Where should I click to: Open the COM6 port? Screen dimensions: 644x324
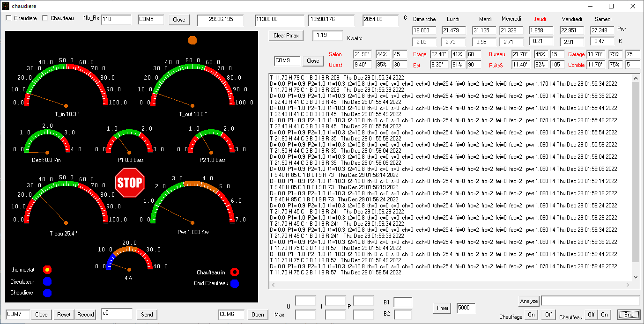point(258,315)
